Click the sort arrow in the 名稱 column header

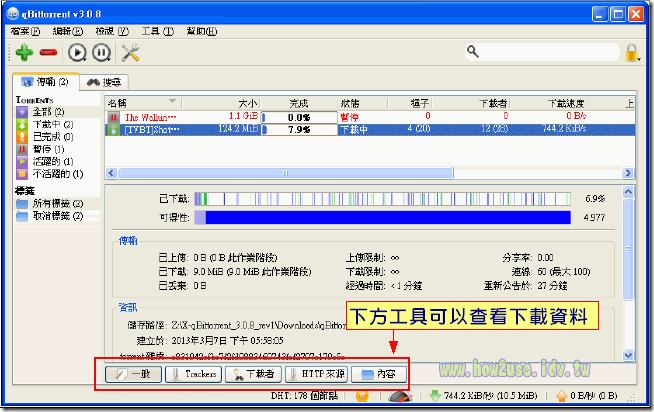coord(172,102)
